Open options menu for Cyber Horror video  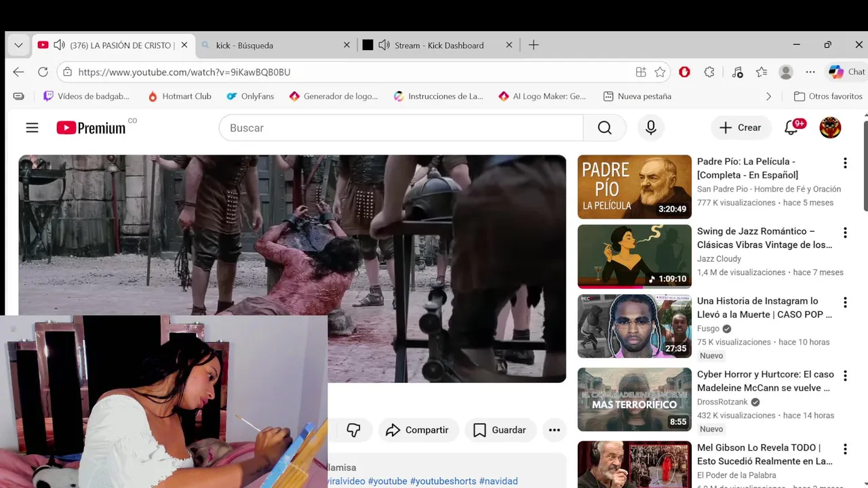point(845,375)
